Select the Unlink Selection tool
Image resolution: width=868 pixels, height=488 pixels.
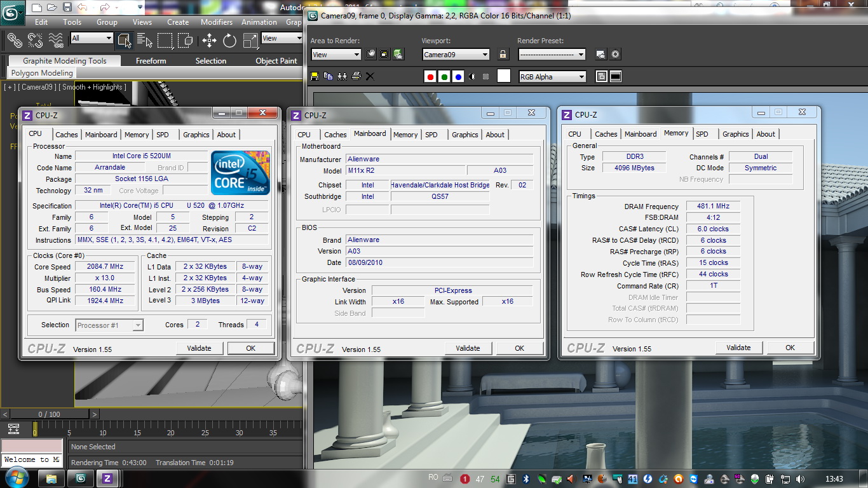36,40
